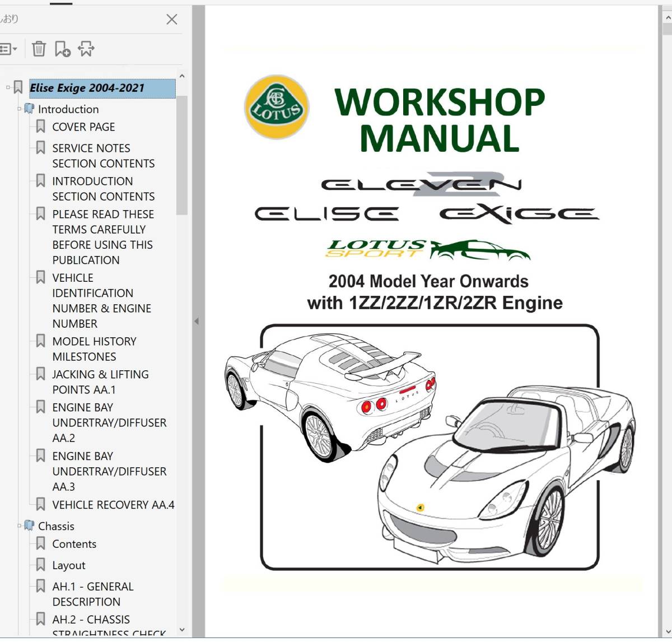This screenshot has width=672, height=642.
Task: Open the Introduction bookmark
Action: click(68, 109)
